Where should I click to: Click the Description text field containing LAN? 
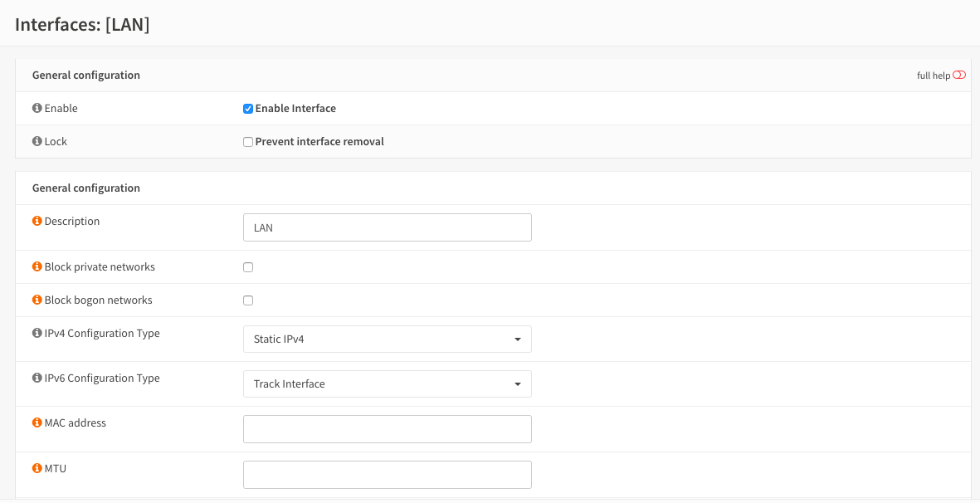tap(387, 227)
